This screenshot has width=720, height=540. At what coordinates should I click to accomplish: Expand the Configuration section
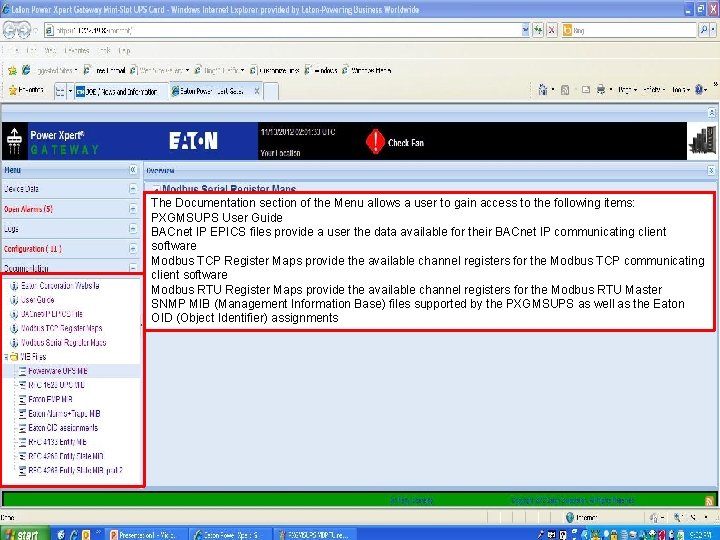[x=133, y=248]
